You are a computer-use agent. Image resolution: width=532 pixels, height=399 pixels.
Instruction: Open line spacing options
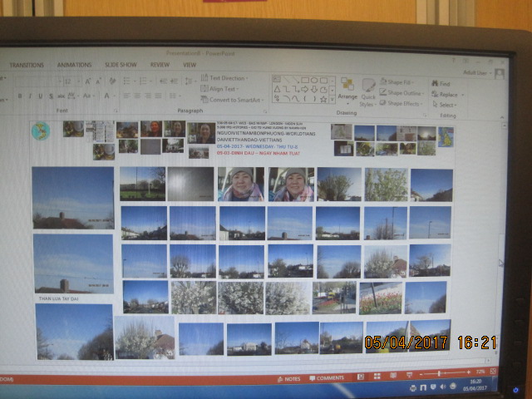189,81
